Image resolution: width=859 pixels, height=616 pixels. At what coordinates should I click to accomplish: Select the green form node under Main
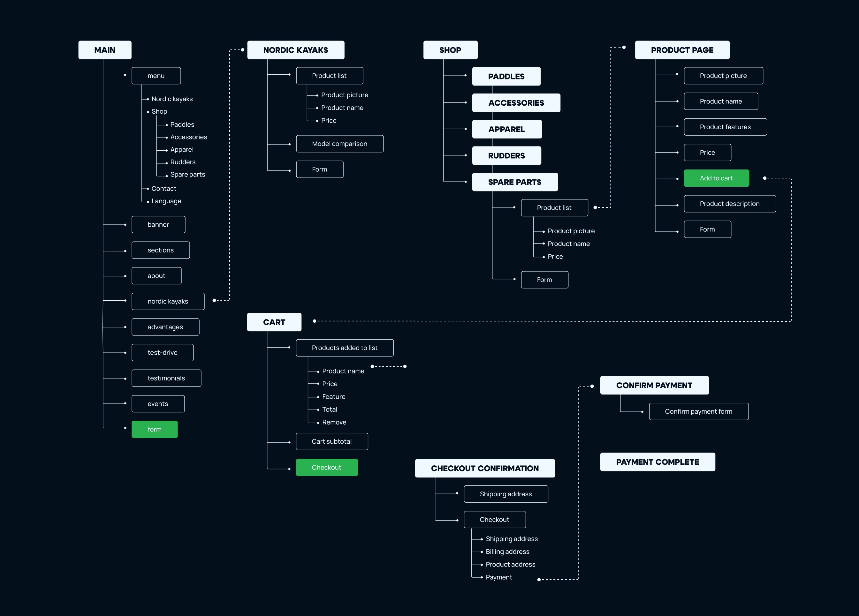(x=155, y=429)
